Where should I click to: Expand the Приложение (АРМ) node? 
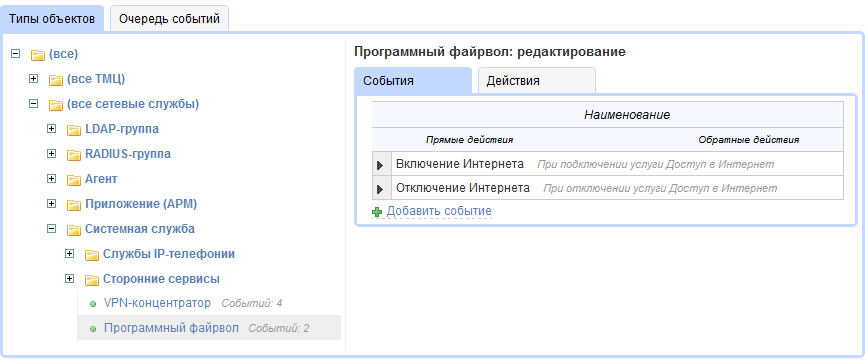pyautogui.click(x=51, y=203)
